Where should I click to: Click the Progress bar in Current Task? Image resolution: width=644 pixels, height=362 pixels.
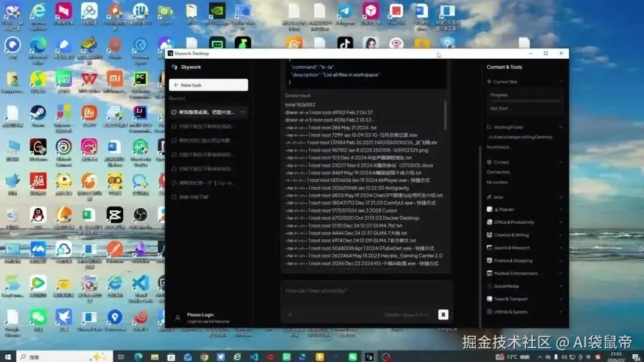pyautogui.click(x=525, y=101)
